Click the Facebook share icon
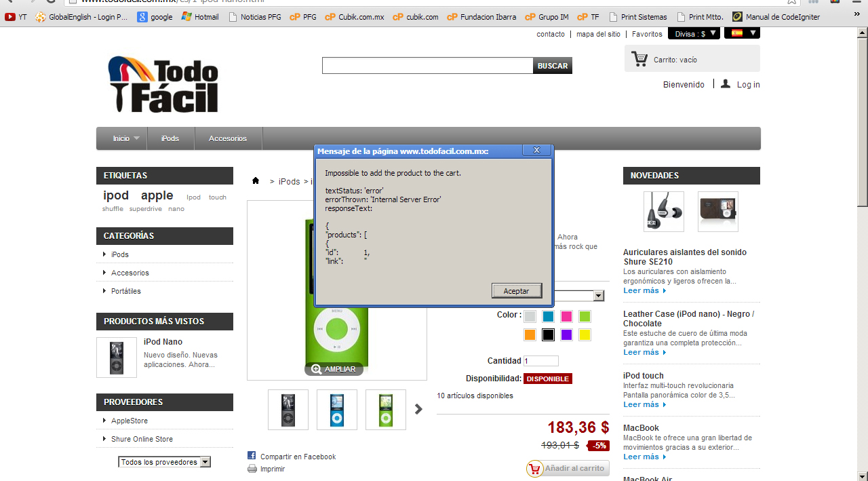This screenshot has height=481, width=868. tap(252, 456)
